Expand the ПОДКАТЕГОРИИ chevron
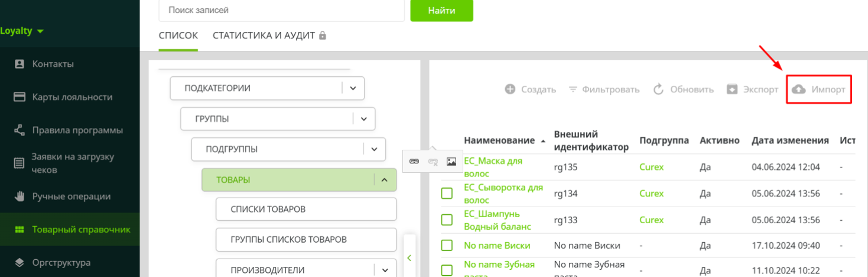 point(353,88)
